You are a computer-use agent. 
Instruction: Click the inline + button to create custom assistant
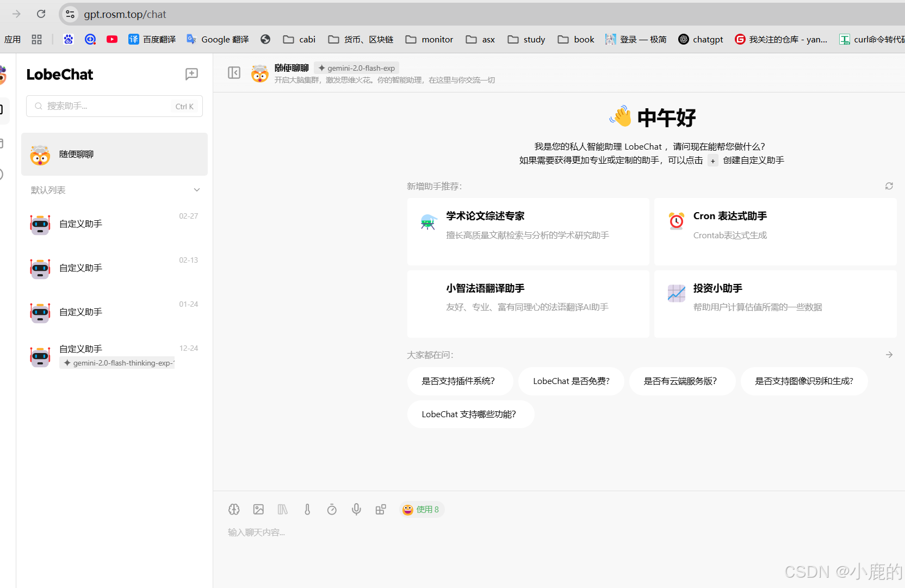coord(713,160)
